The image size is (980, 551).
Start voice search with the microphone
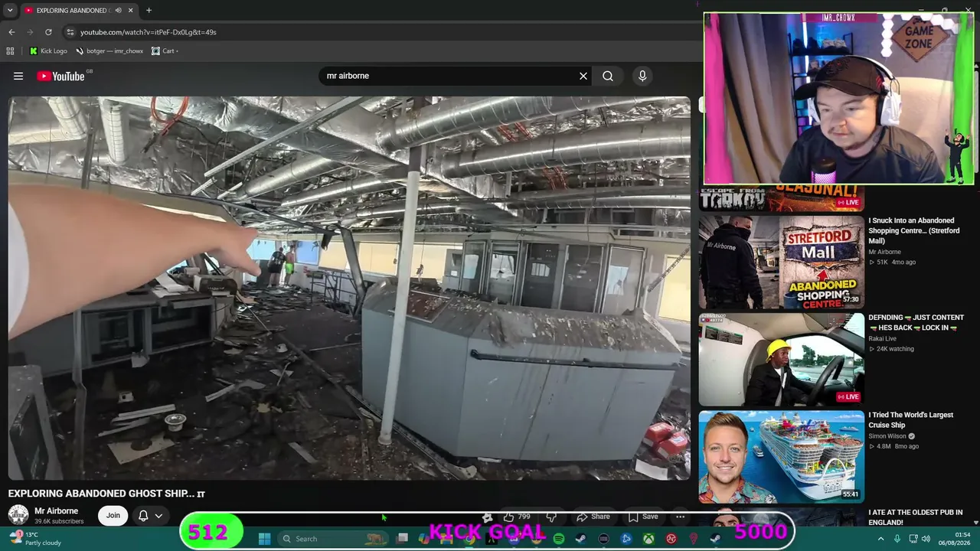(642, 76)
